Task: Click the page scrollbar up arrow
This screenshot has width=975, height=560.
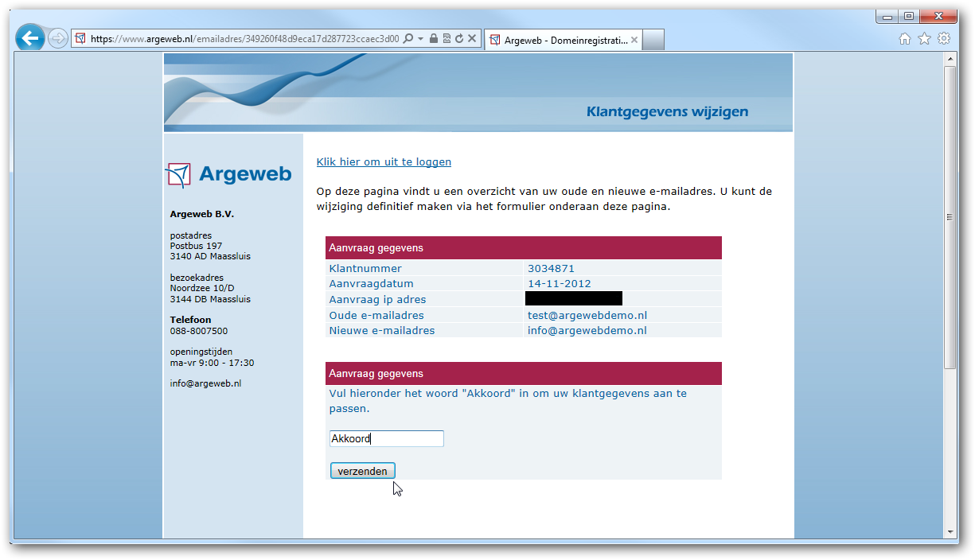Action: tap(950, 60)
